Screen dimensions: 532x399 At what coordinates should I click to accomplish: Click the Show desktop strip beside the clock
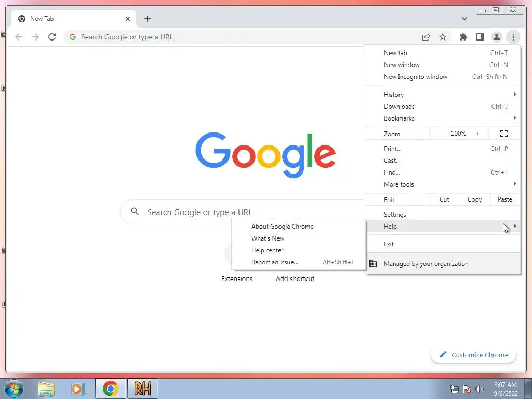click(528, 389)
